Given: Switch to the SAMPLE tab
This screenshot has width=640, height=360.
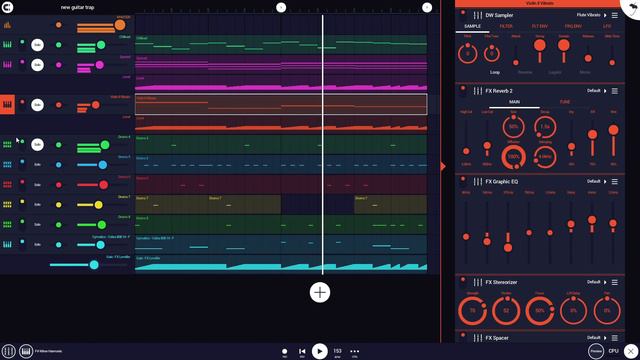Looking at the screenshot, I should point(472,26).
